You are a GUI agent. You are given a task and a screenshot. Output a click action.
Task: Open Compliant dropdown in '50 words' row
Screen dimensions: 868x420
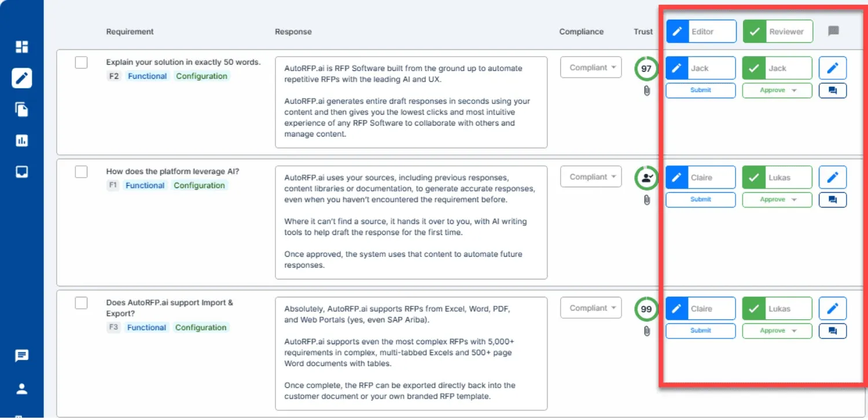pyautogui.click(x=591, y=68)
